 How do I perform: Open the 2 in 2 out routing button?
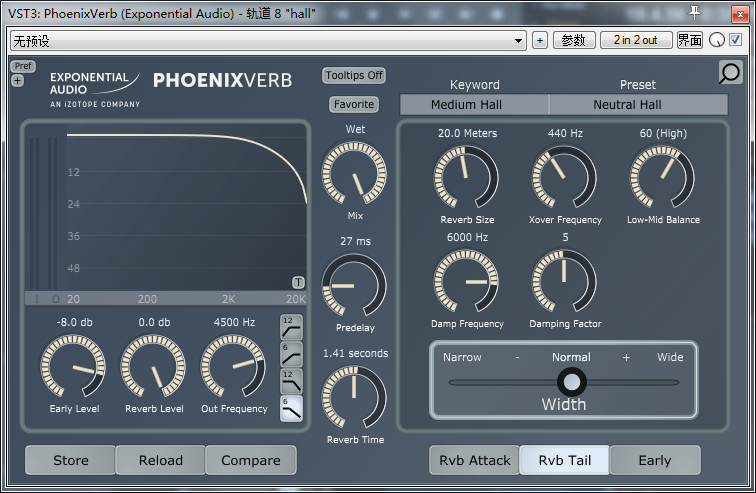point(636,40)
